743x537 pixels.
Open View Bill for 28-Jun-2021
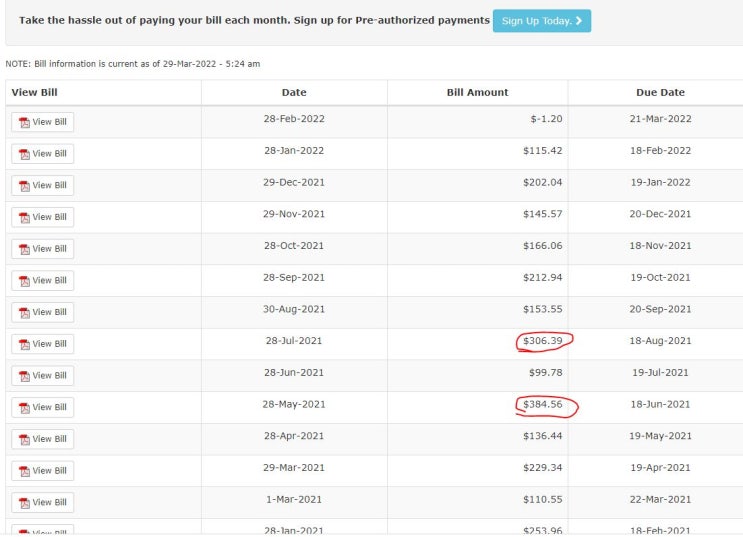[43, 376]
